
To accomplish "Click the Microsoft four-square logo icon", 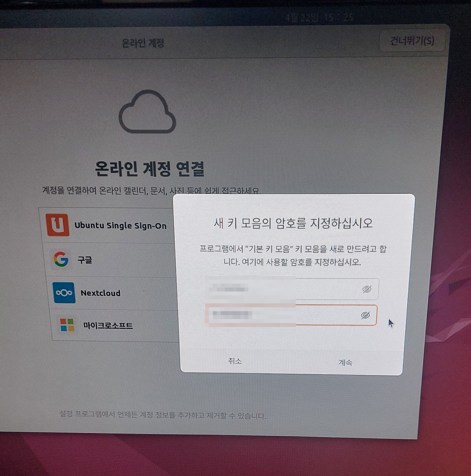I will pyautogui.click(x=67, y=325).
